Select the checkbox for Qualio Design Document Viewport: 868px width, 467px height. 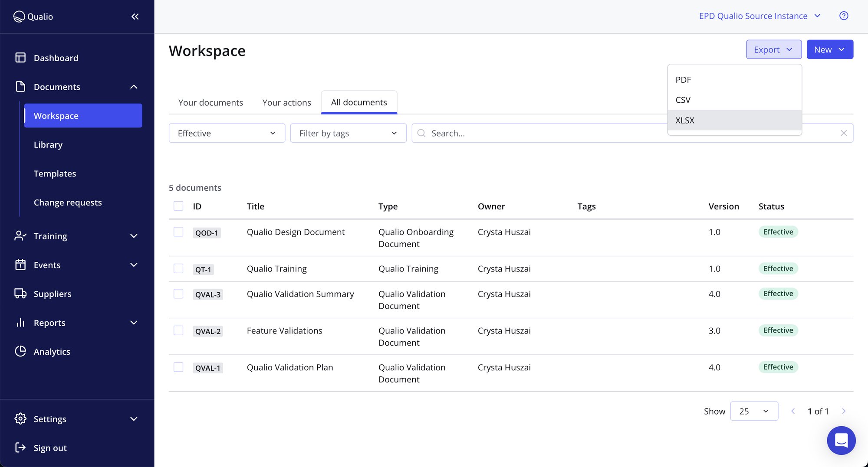(178, 232)
